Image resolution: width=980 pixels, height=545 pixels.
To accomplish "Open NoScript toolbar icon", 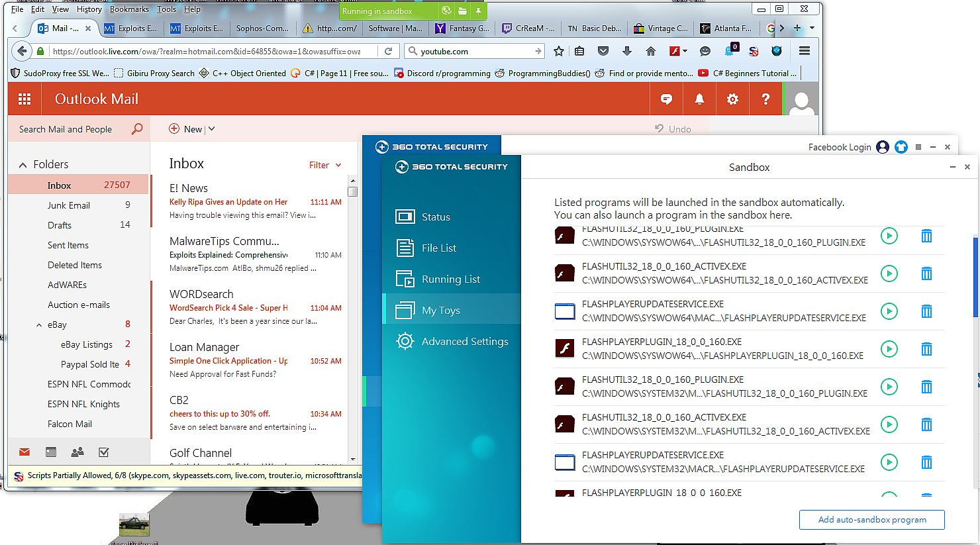I will pyautogui.click(x=754, y=51).
